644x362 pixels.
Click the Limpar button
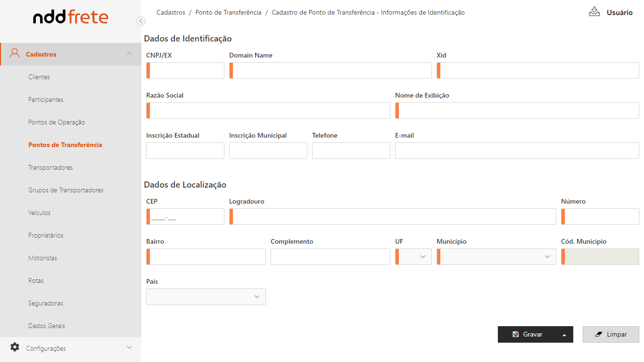(x=611, y=335)
